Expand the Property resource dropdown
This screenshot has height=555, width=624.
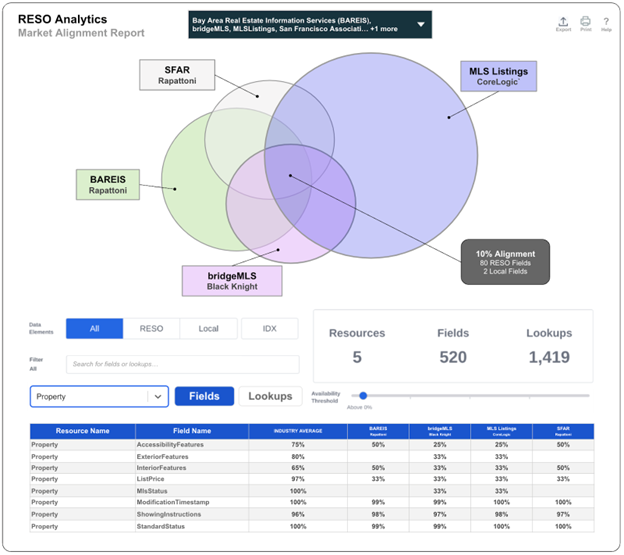point(99,398)
